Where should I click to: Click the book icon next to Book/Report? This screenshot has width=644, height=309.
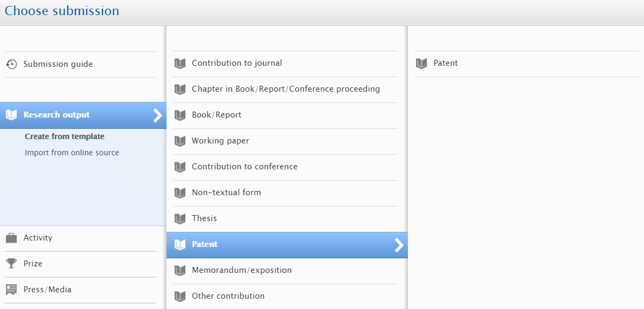[x=180, y=115]
